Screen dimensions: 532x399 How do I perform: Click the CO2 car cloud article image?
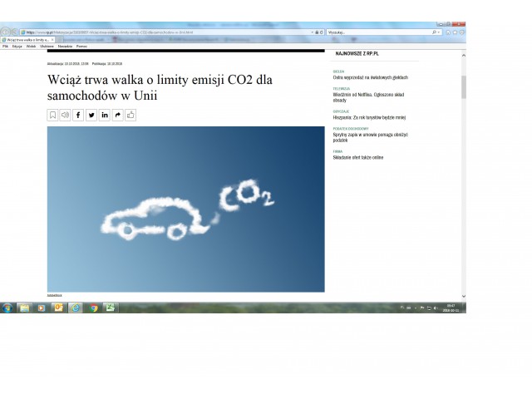tap(185, 209)
